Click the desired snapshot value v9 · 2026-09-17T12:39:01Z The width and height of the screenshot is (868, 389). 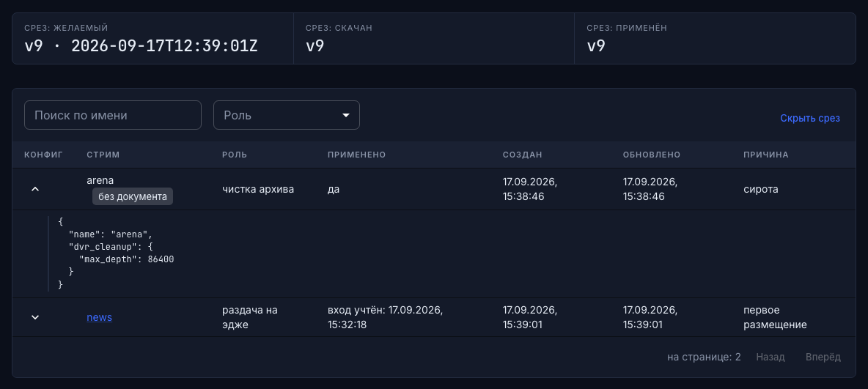coord(141,45)
